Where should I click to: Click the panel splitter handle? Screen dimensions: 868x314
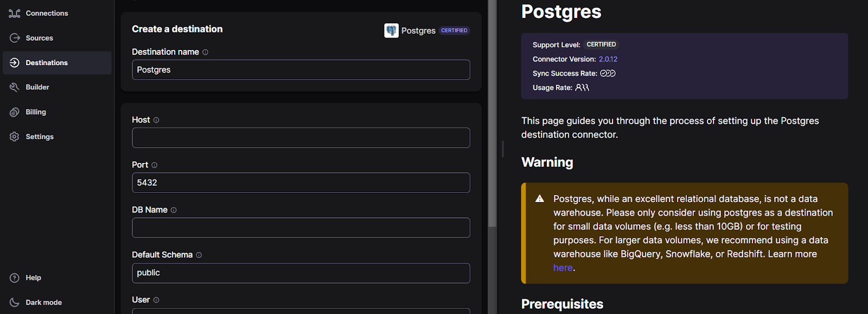(503, 149)
